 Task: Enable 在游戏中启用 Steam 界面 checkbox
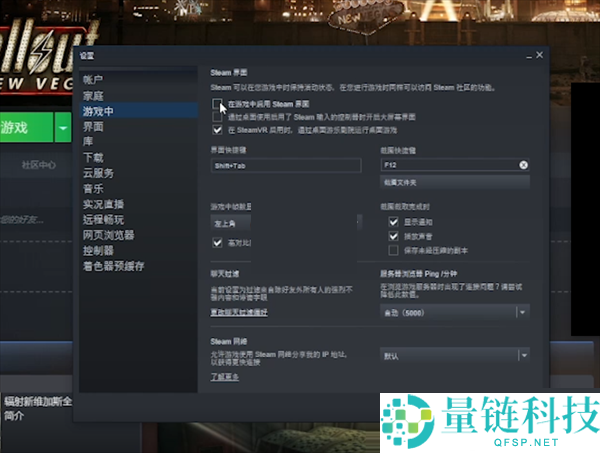[x=217, y=103]
